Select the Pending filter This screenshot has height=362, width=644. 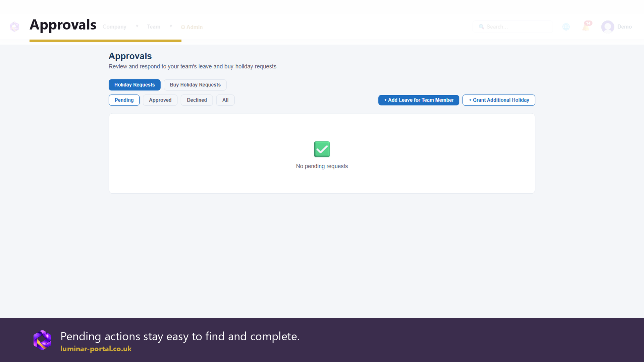click(x=124, y=100)
